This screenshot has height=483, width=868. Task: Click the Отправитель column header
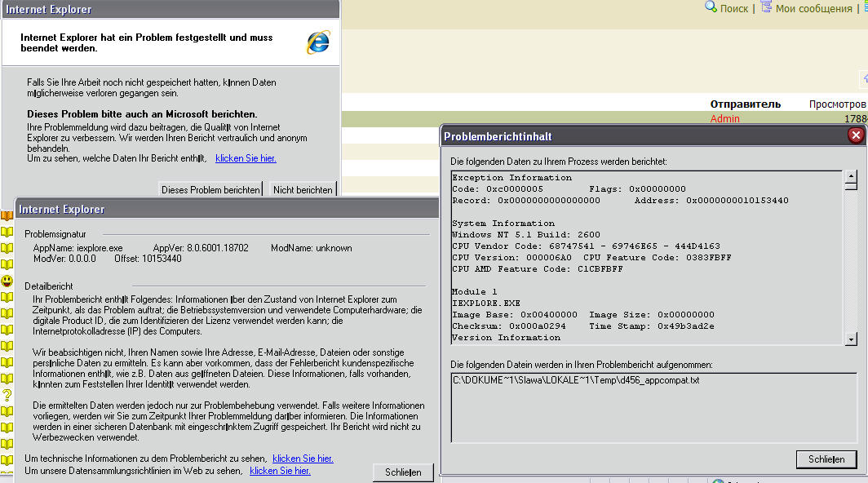[745, 104]
